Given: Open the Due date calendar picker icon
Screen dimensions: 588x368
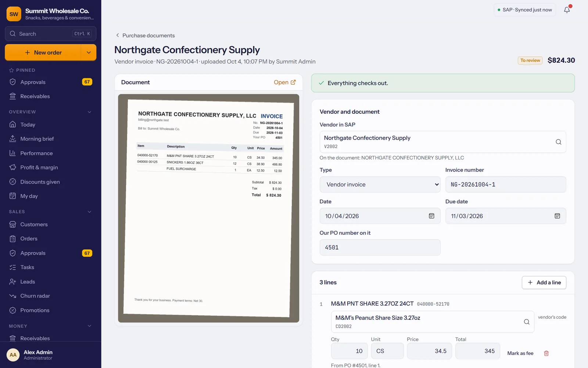Looking at the screenshot, I should [x=557, y=216].
